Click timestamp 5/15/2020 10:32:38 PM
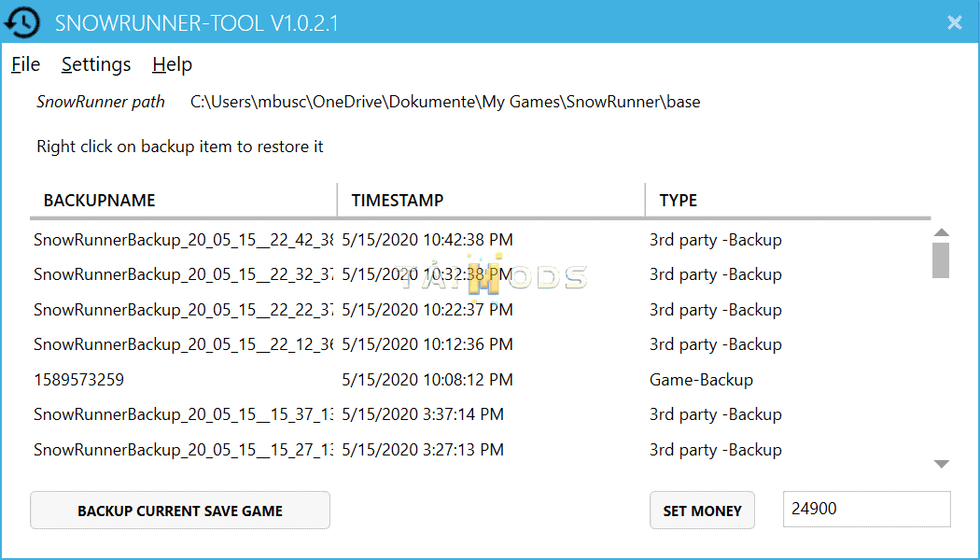The height and width of the screenshot is (560, 980). click(x=427, y=274)
